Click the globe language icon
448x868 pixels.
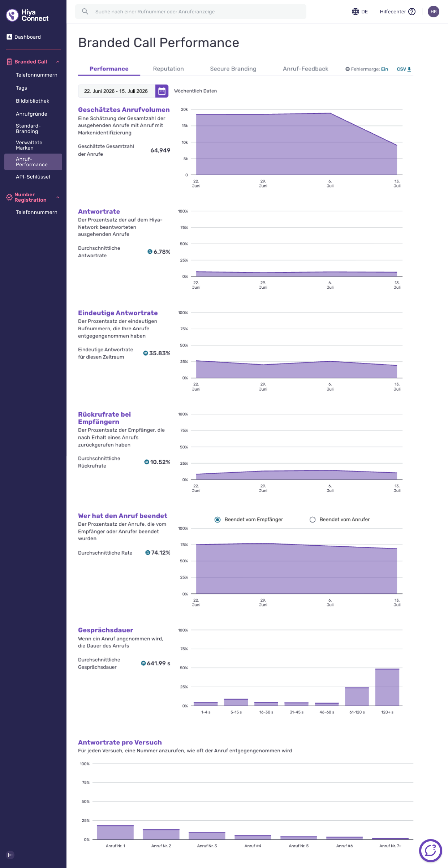355,12
